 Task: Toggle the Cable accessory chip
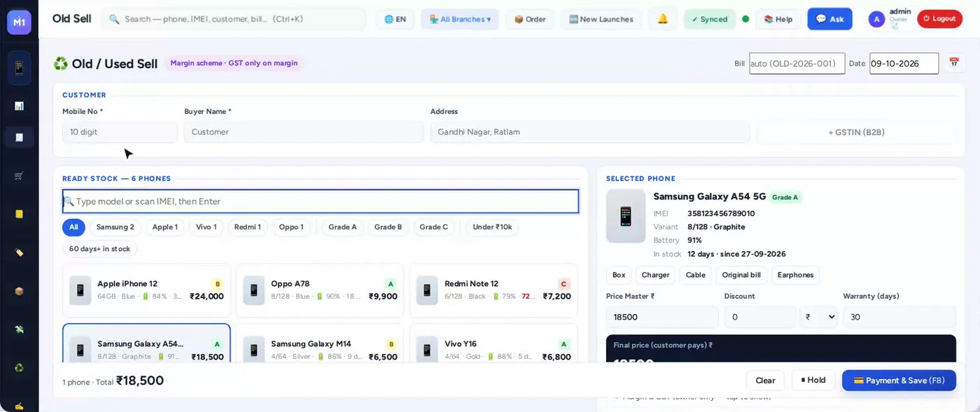pos(696,275)
